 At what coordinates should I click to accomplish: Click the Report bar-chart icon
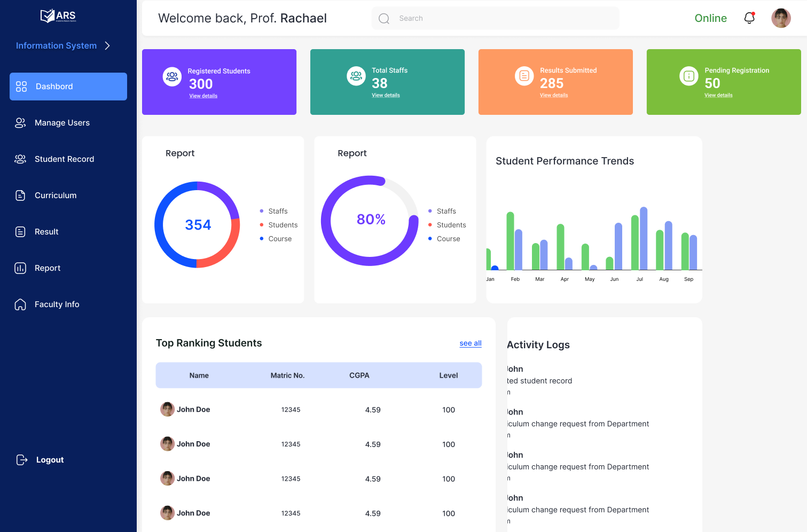(x=20, y=268)
